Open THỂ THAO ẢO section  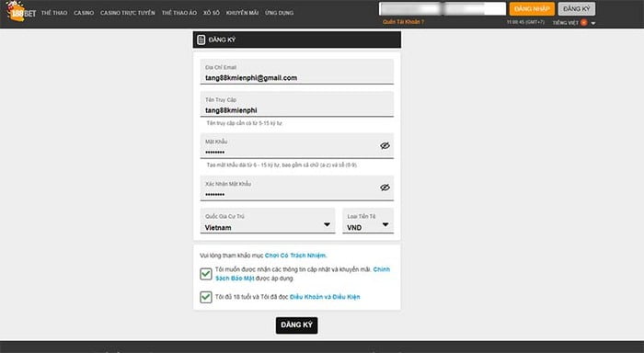pos(179,13)
